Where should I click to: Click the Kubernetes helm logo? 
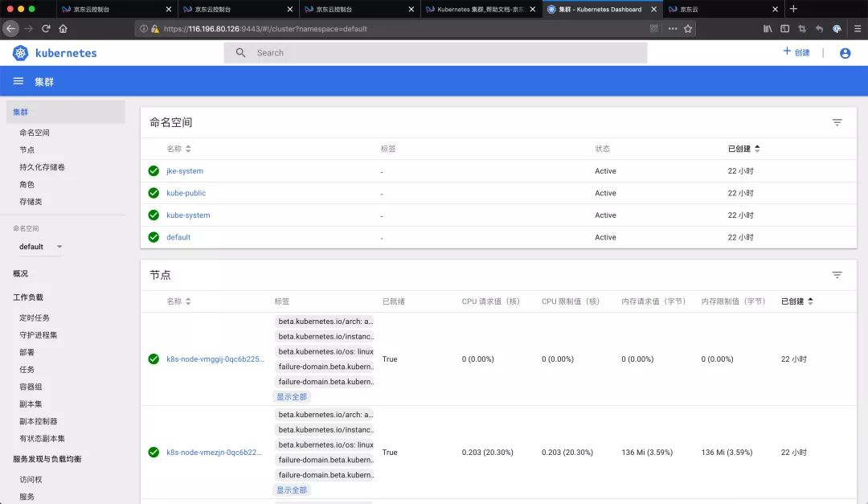pyautogui.click(x=20, y=53)
